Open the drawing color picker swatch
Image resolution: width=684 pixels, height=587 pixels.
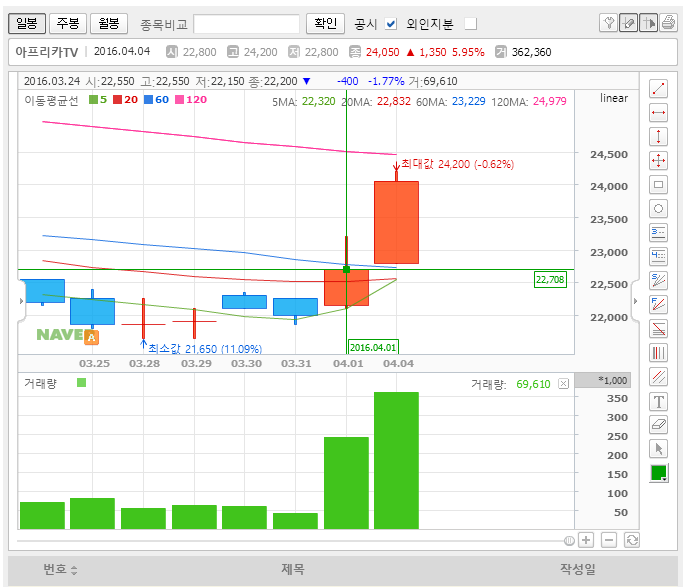(x=658, y=473)
